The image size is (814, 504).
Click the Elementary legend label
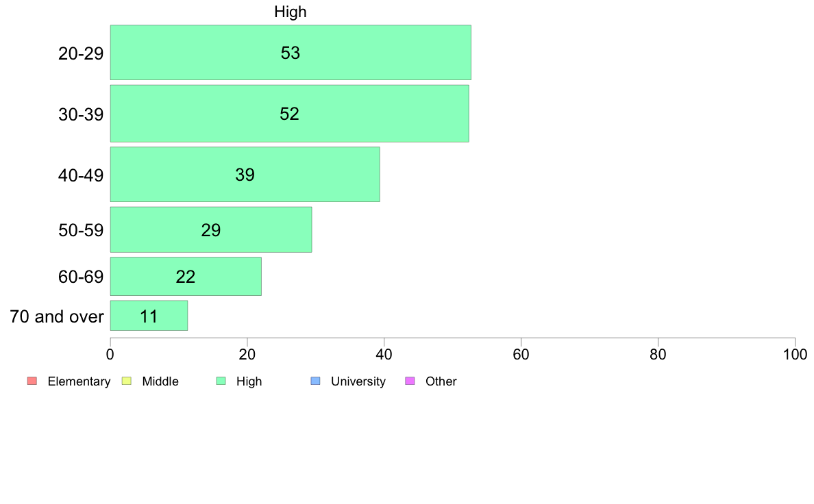(79, 381)
